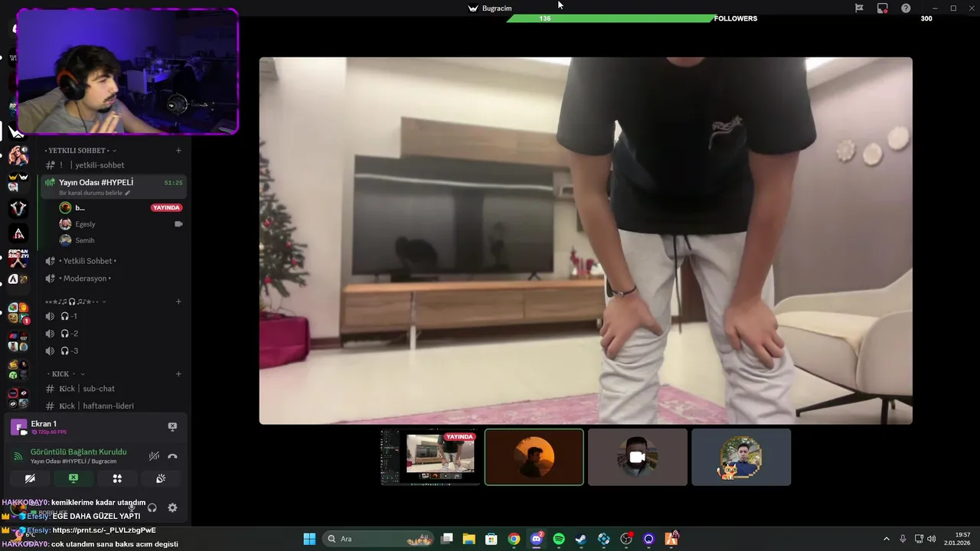Open Steam from taskbar
Image resolution: width=980 pixels, height=551 pixels.
pos(581,539)
